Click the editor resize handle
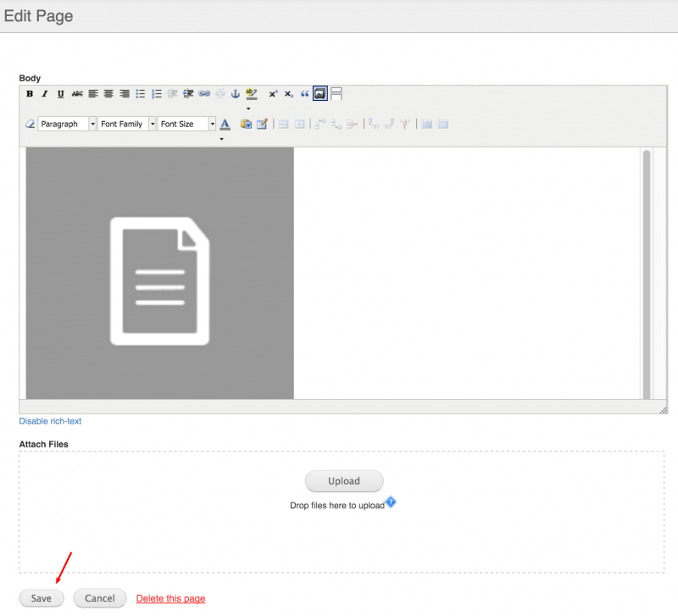678x616 pixels. 663,410
